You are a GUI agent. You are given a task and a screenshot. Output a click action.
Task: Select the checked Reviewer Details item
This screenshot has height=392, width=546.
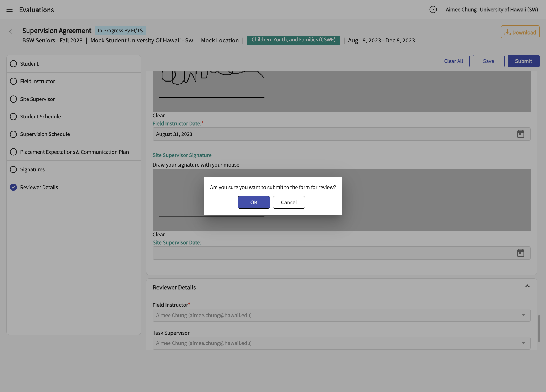13,187
